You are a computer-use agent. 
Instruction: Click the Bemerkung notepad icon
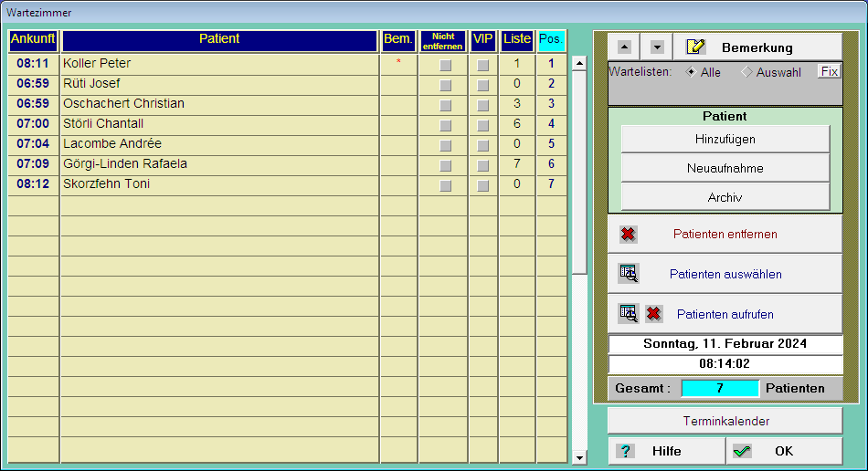pyautogui.click(x=696, y=47)
